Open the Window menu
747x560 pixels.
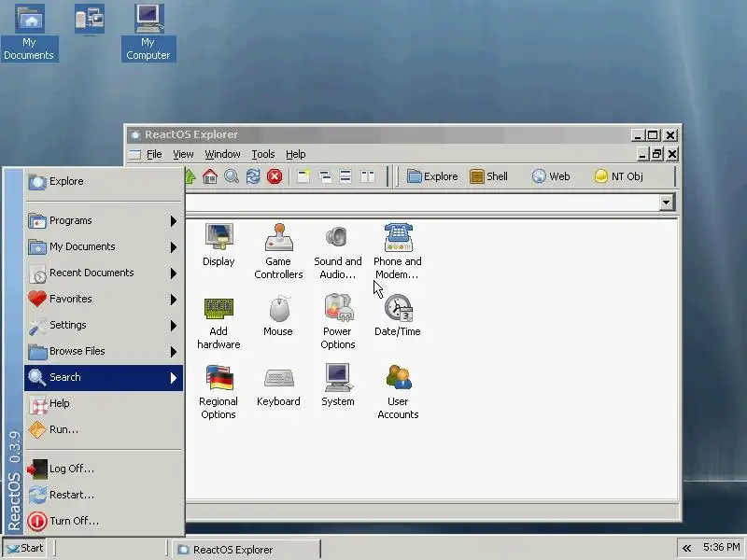[222, 154]
